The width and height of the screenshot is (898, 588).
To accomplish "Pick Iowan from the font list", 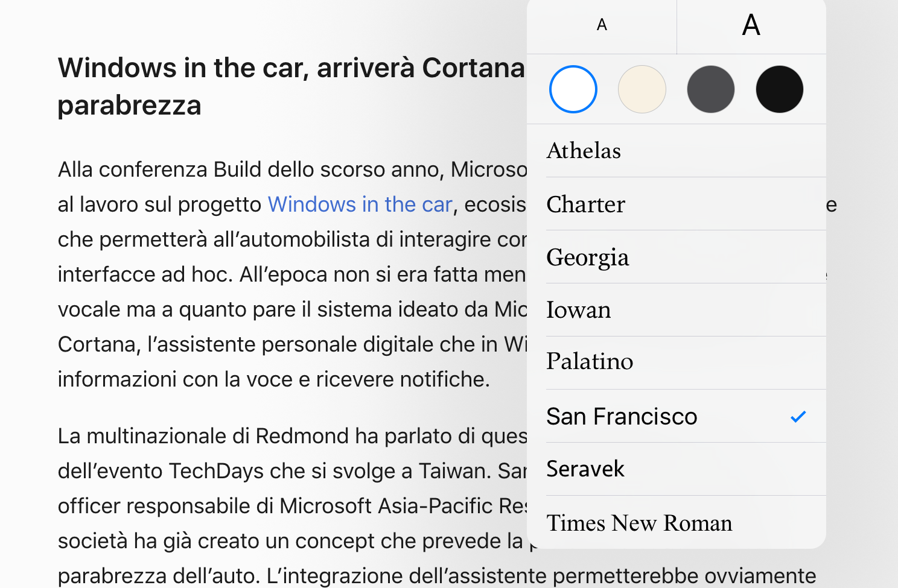I will pos(579,310).
